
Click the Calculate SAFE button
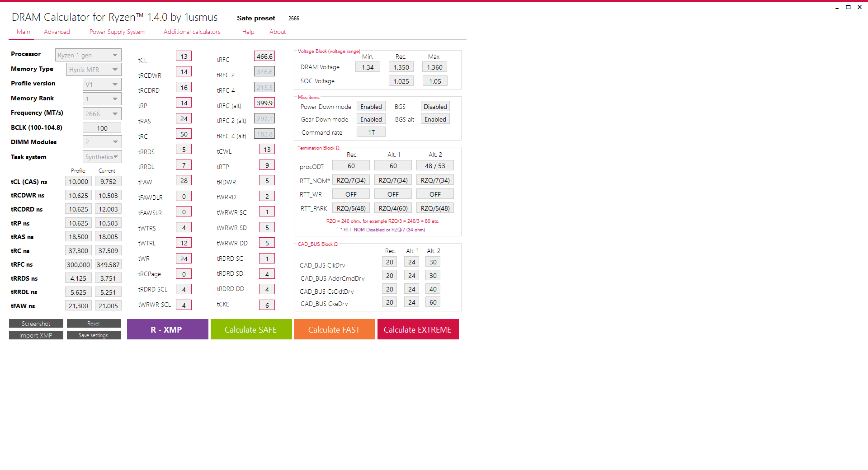251,329
